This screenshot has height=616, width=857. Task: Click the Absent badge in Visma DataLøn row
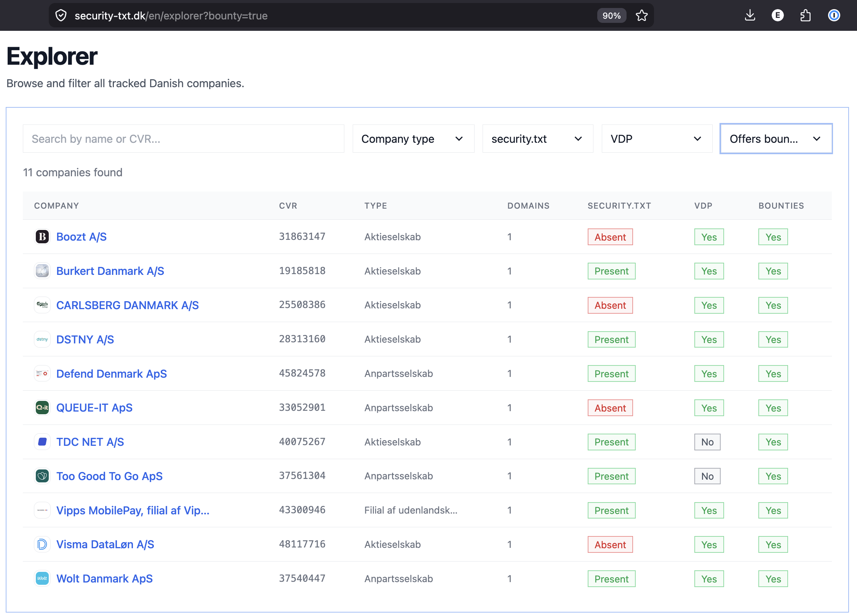[x=610, y=544]
